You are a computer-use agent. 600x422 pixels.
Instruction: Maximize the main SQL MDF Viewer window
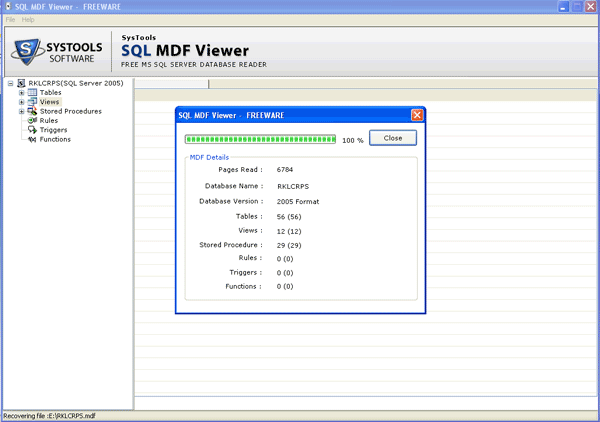pyautogui.click(x=577, y=7)
